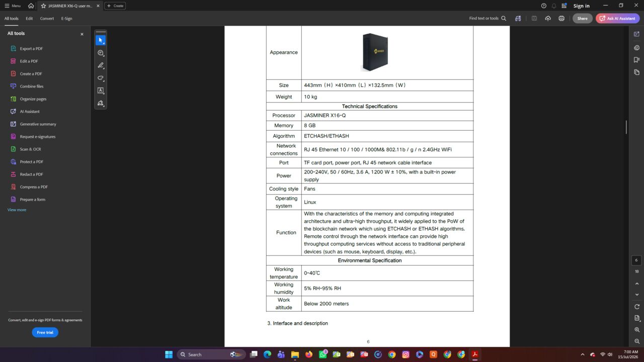Open the Windows Start menu
The width and height of the screenshot is (644, 362).
[169, 354]
